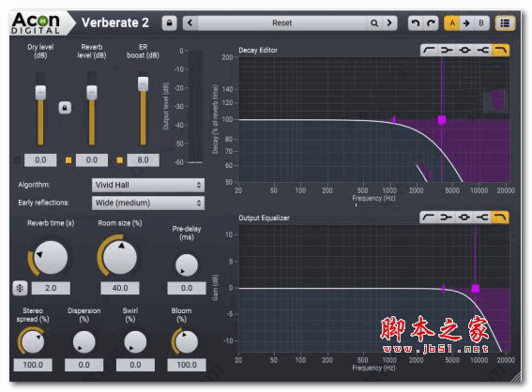The image size is (532, 392).
Task: Click the Bloom knob
Action: [187, 341]
